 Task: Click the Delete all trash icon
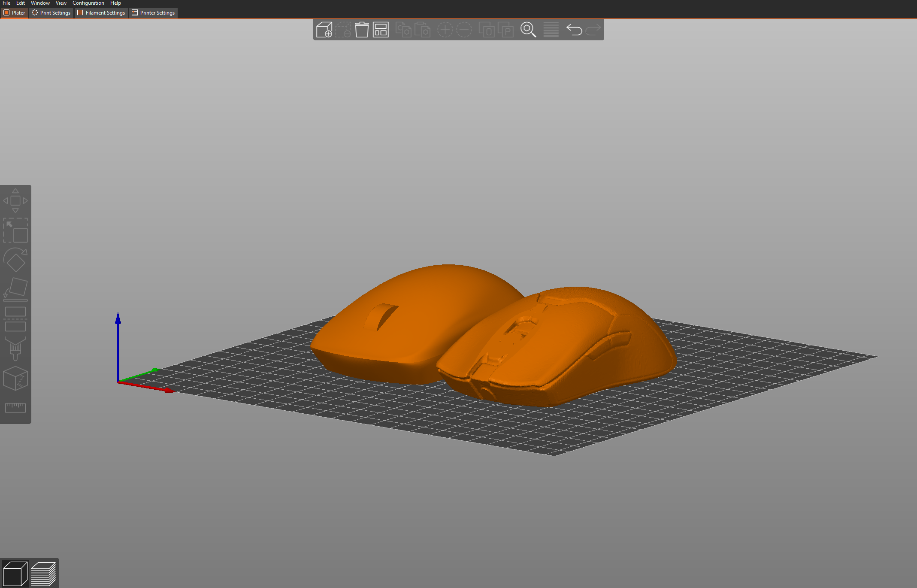click(362, 30)
